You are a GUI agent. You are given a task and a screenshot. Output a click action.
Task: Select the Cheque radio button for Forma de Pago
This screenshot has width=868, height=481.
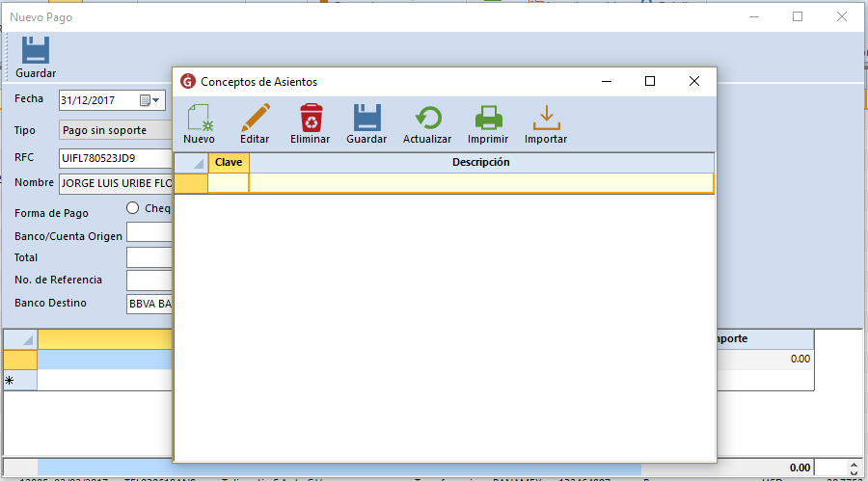pyautogui.click(x=133, y=208)
